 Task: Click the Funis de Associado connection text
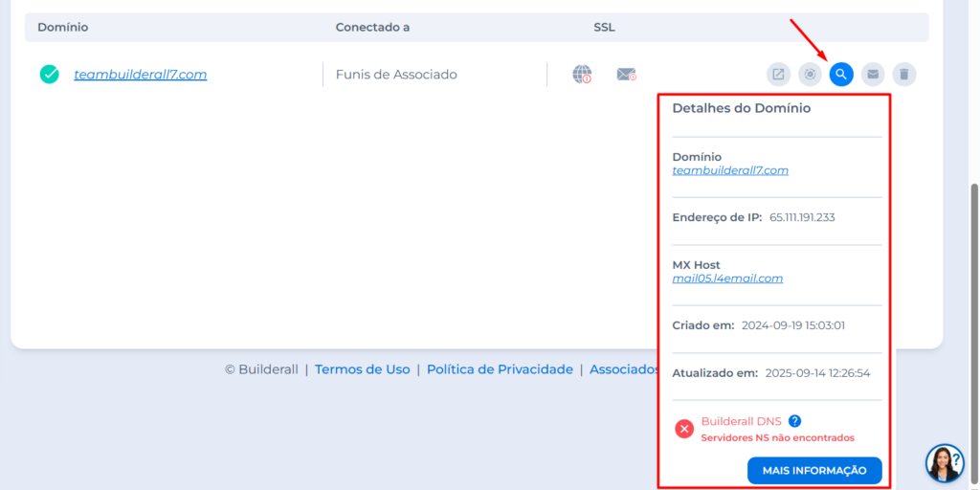pos(396,75)
